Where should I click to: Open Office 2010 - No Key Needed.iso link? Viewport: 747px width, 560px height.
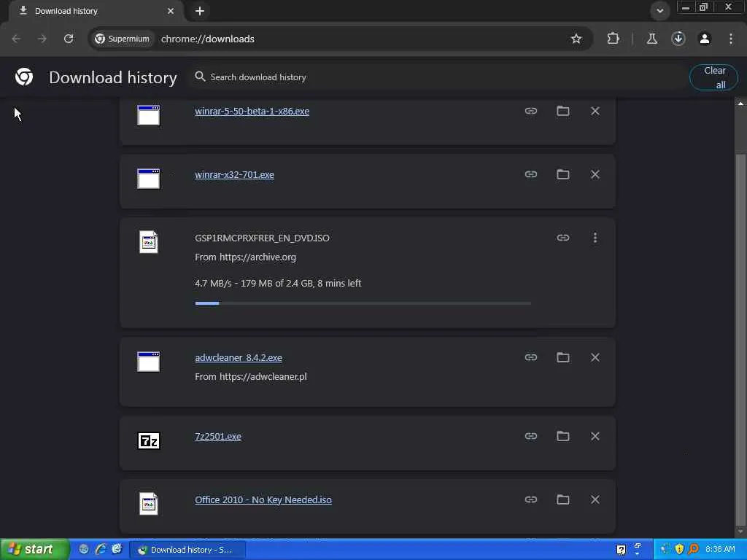(x=263, y=500)
